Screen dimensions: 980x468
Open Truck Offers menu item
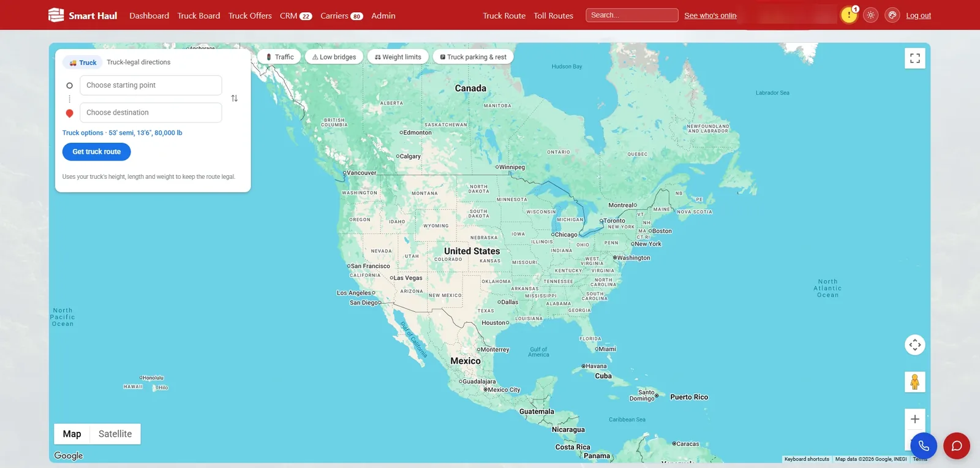click(x=250, y=15)
